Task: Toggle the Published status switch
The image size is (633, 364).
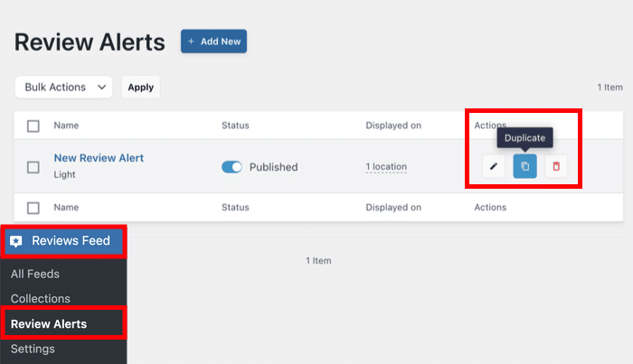Action: point(232,167)
